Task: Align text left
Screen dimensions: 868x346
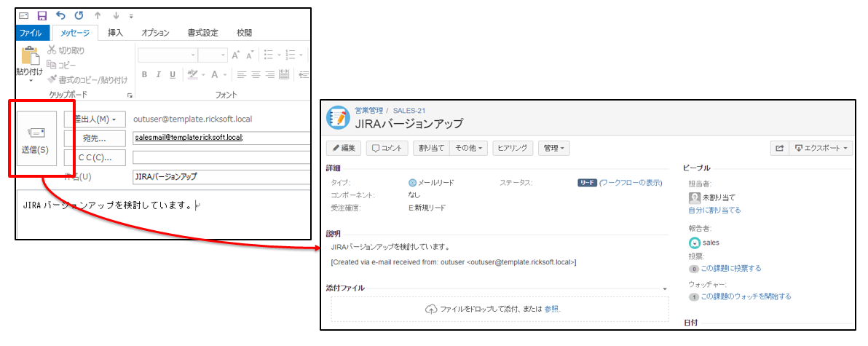Action: 242,75
